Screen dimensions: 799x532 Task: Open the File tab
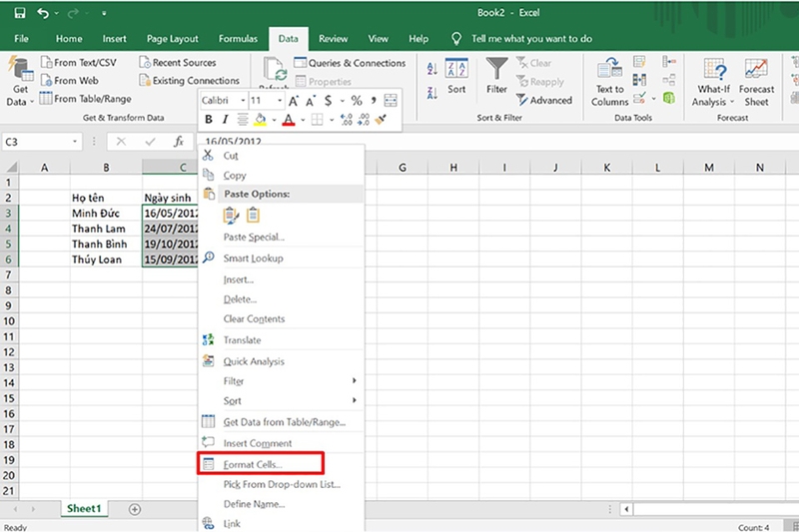click(21, 39)
